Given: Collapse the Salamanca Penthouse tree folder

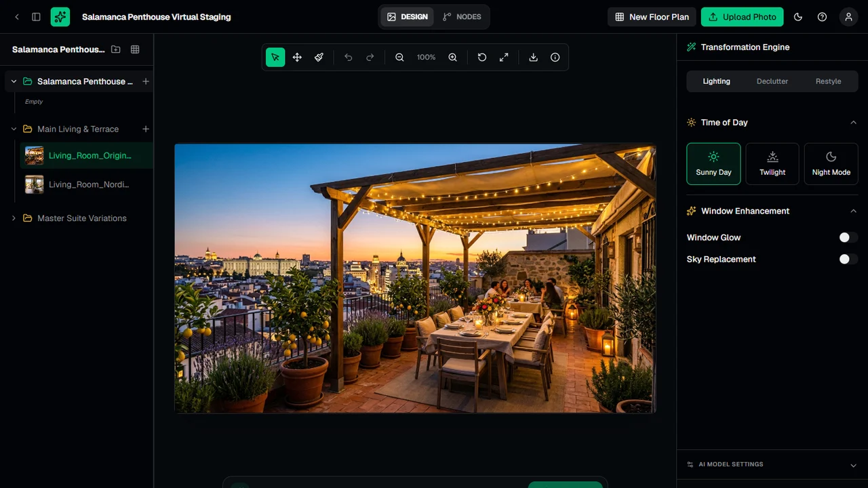Looking at the screenshot, I should click(x=14, y=81).
